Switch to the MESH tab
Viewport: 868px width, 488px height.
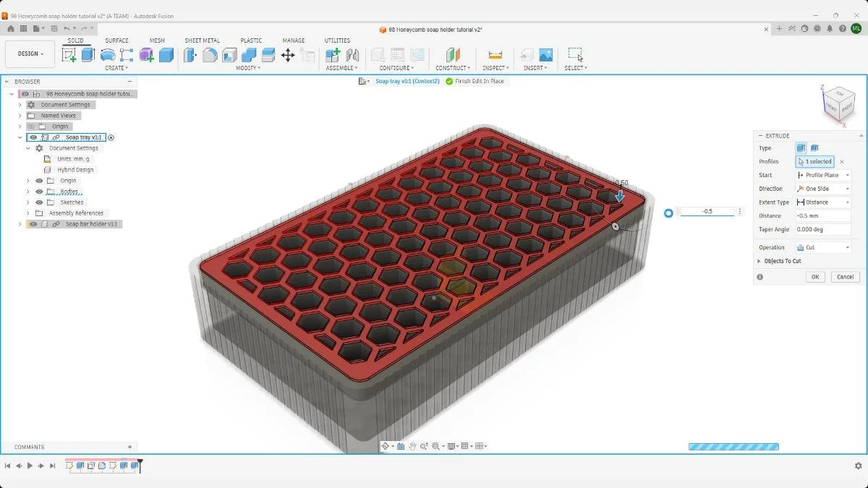(x=157, y=40)
